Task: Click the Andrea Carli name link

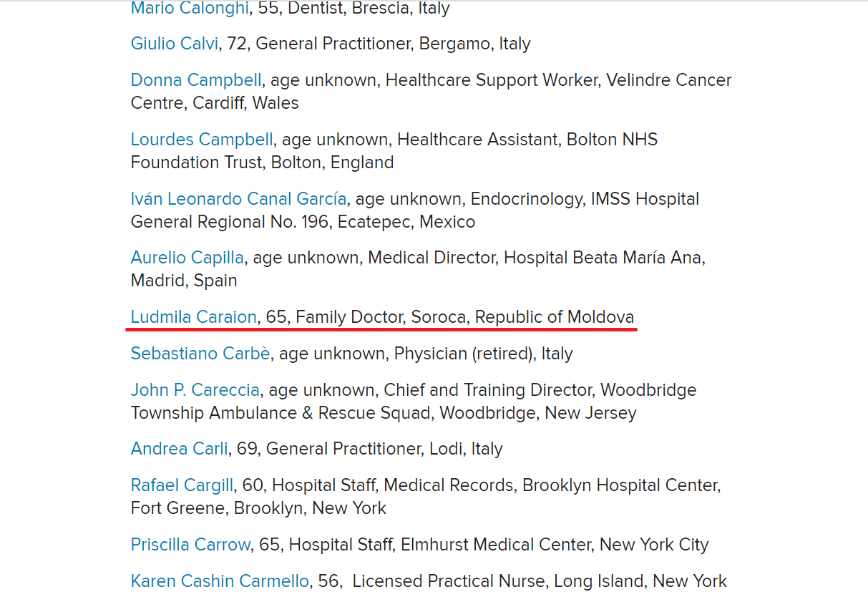Action: [x=179, y=449]
